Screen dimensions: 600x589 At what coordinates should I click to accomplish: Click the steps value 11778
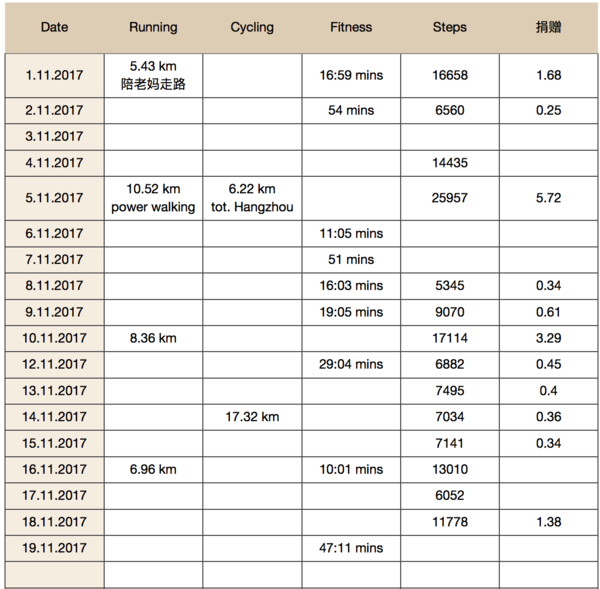450,522
